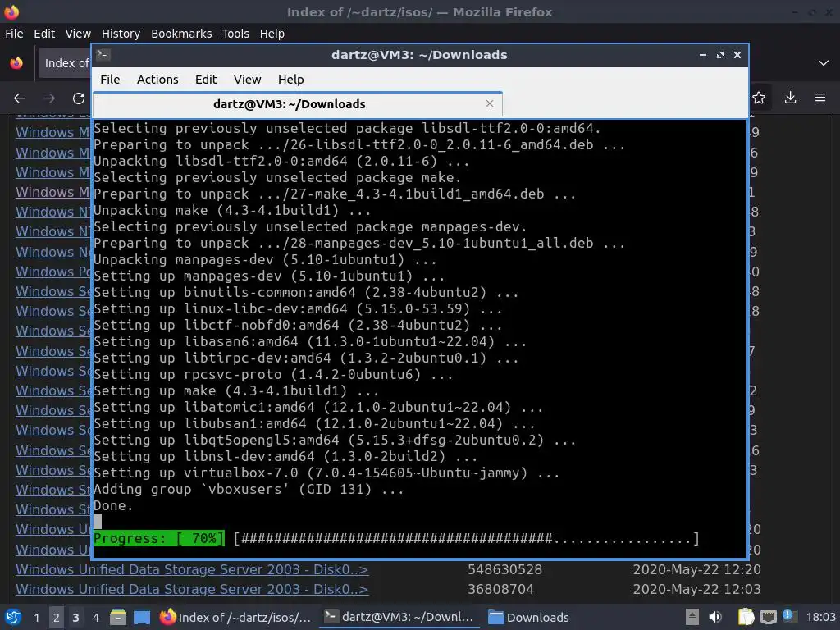This screenshot has height=630, width=840.
Task: Open Firefox's hamburger application menu
Action: click(820, 98)
